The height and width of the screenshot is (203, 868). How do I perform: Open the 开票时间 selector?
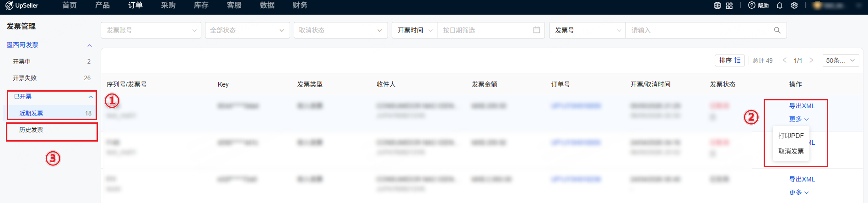415,30
